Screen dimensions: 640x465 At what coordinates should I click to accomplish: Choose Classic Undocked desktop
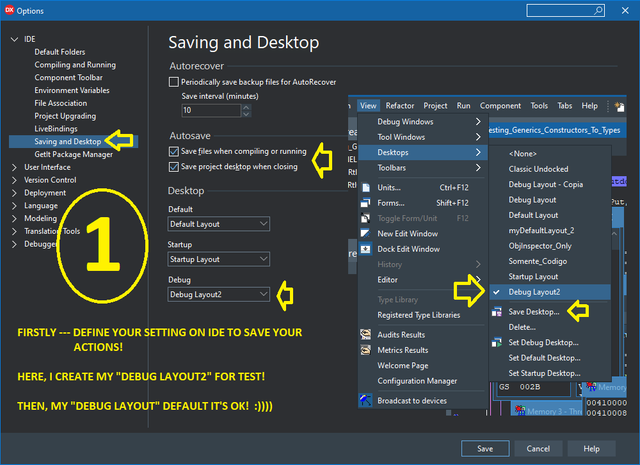550,169
